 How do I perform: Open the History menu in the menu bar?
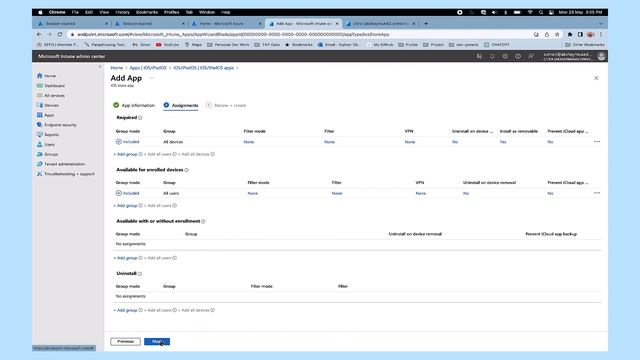122,12
